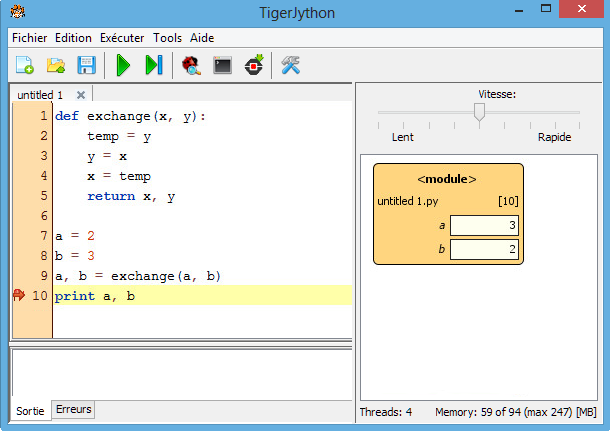Open the Fichier menu
The height and width of the screenshot is (431, 610).
(29, 37)
